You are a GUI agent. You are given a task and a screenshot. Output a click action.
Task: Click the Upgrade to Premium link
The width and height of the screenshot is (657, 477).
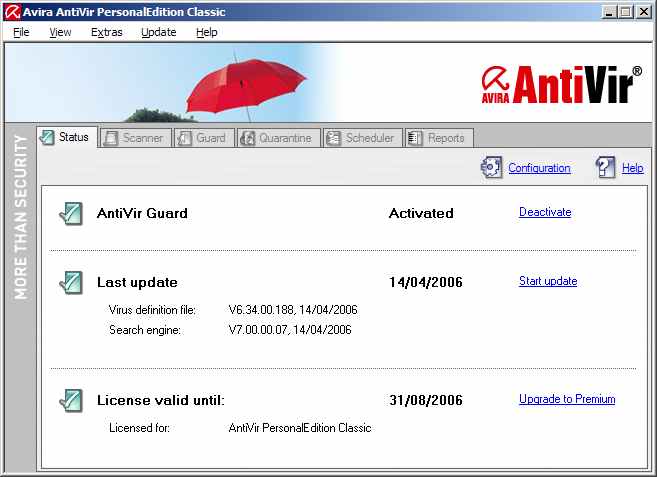(567, 399)
